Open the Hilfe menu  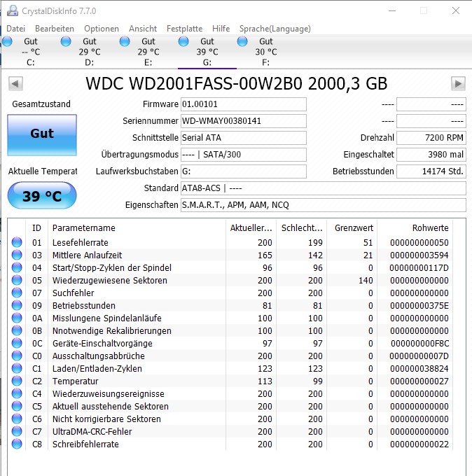point(221,29)
